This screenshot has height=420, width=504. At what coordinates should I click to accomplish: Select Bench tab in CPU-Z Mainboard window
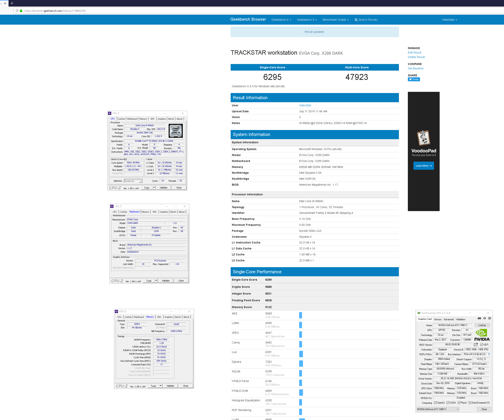pos(173,212)
